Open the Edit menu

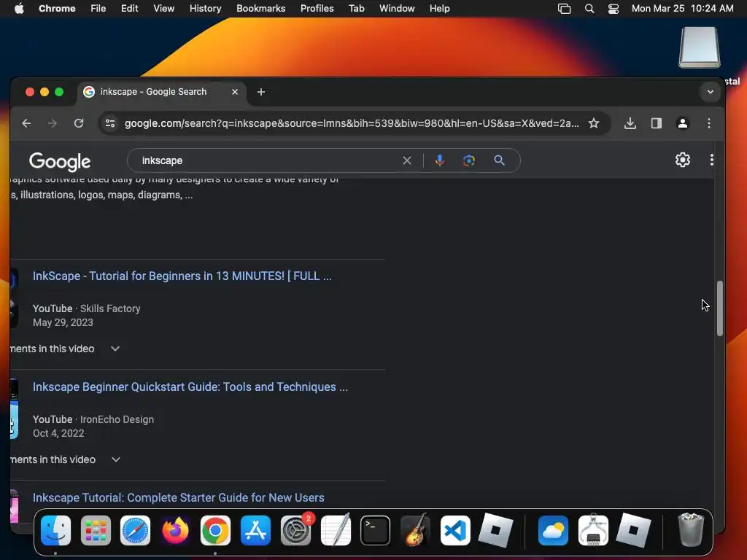tap(130, 9)
